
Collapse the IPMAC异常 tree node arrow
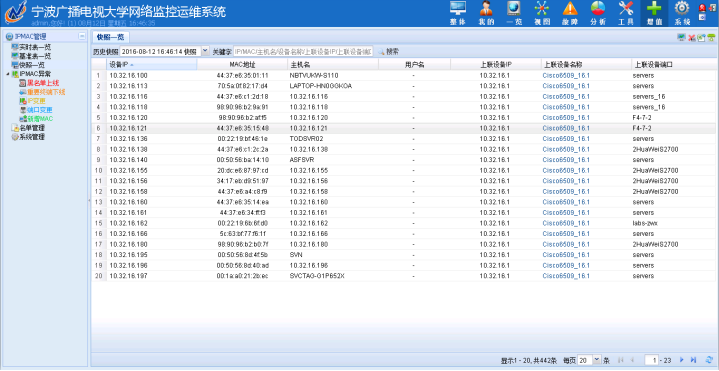[8, 74]
